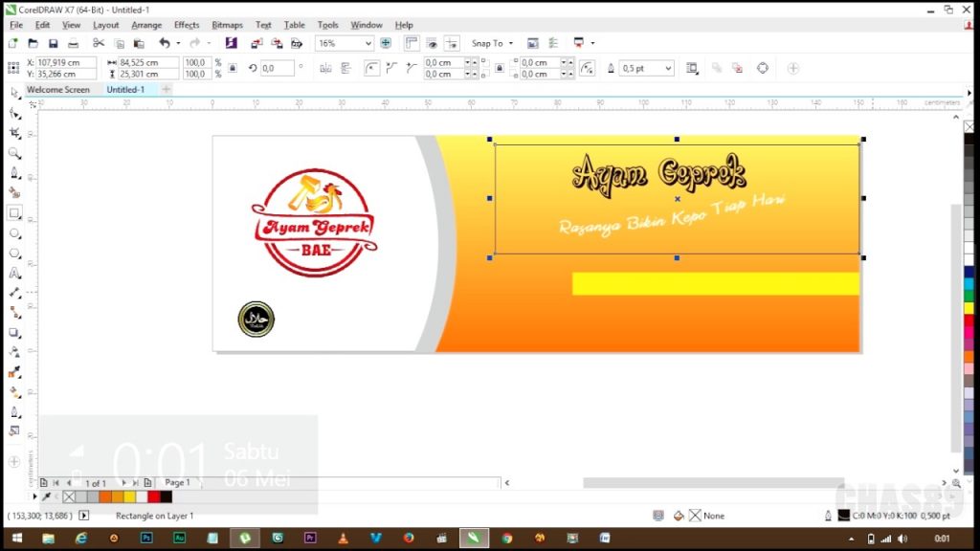Switch to the Welcome Screen tab
The height and width of the screenshot is (551, 980).
tap(58, 89)
